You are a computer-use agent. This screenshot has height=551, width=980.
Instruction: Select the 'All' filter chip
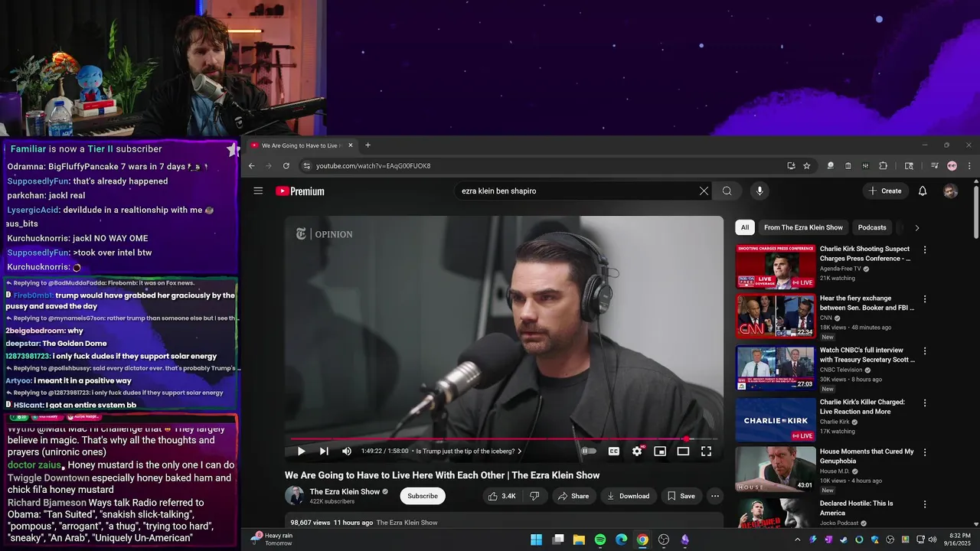[745, 227]
